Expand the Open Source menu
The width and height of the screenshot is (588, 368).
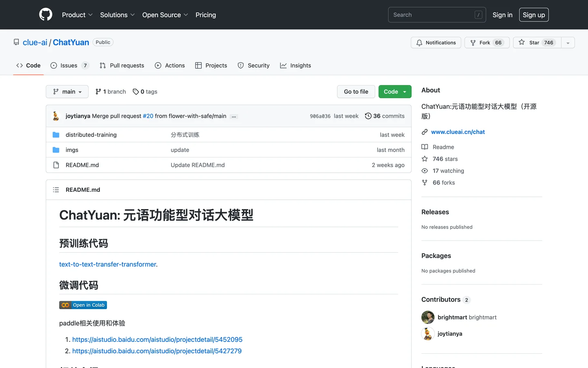pos(165,15)
